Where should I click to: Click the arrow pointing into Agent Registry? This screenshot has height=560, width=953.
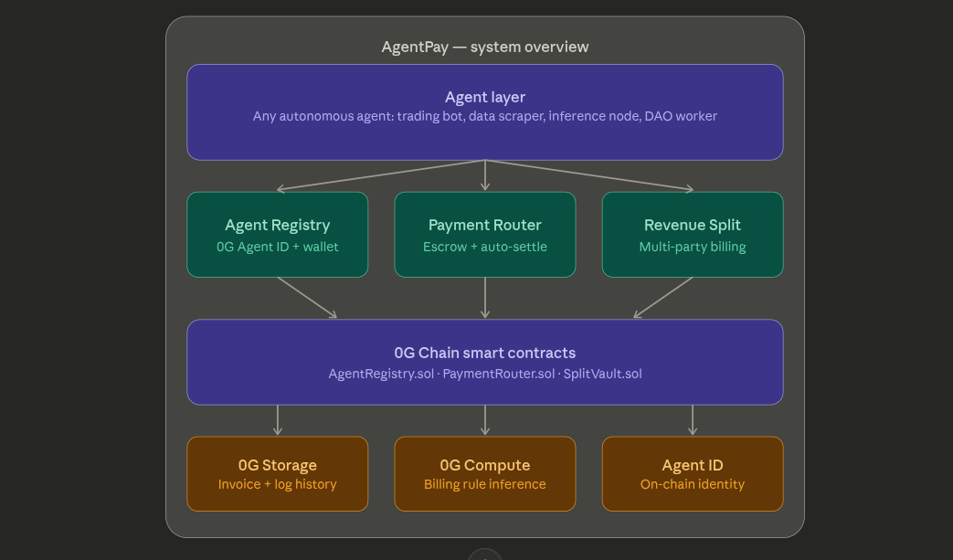(x=365, y=177)
